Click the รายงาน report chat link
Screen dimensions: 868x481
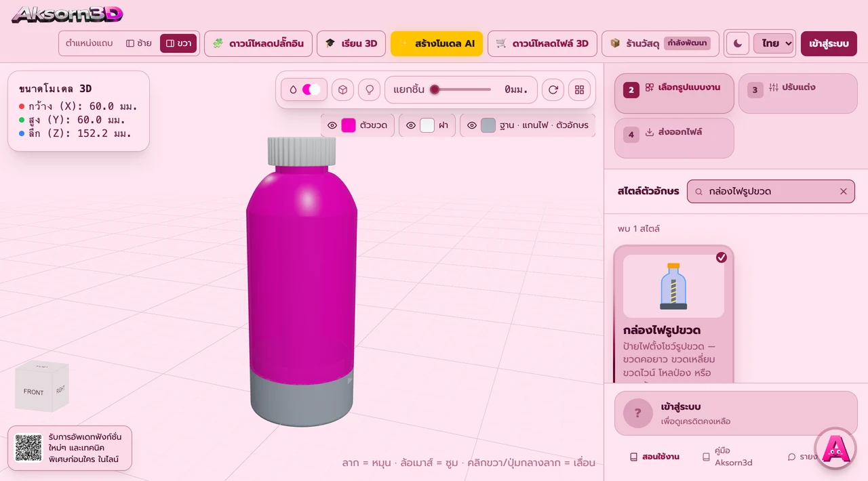[x=802, y=457]
